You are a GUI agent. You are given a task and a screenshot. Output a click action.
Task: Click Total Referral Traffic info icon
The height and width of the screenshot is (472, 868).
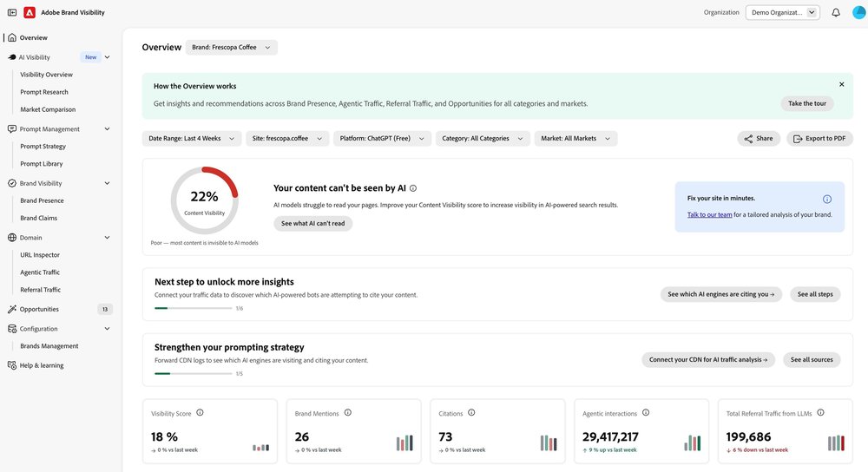click(820, 413)
